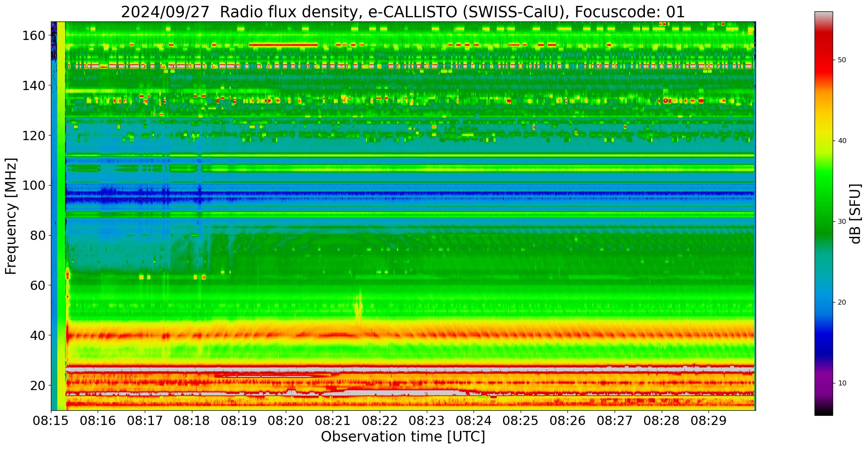
Task: Click the colorbar tick value 20
Action: (842, 302)
